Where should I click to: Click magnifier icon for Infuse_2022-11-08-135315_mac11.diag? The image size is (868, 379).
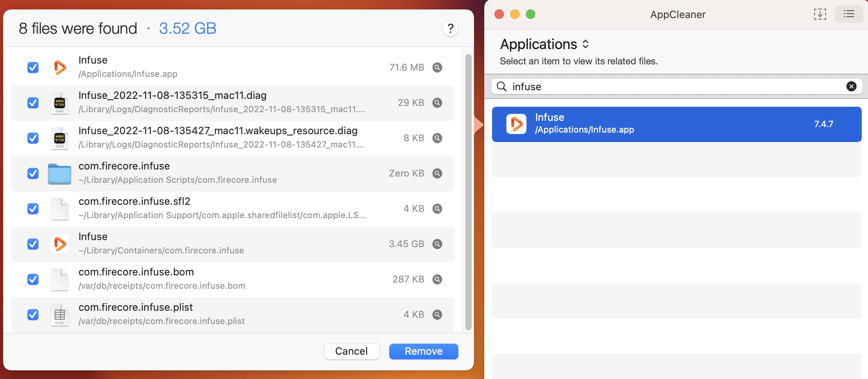437,103
